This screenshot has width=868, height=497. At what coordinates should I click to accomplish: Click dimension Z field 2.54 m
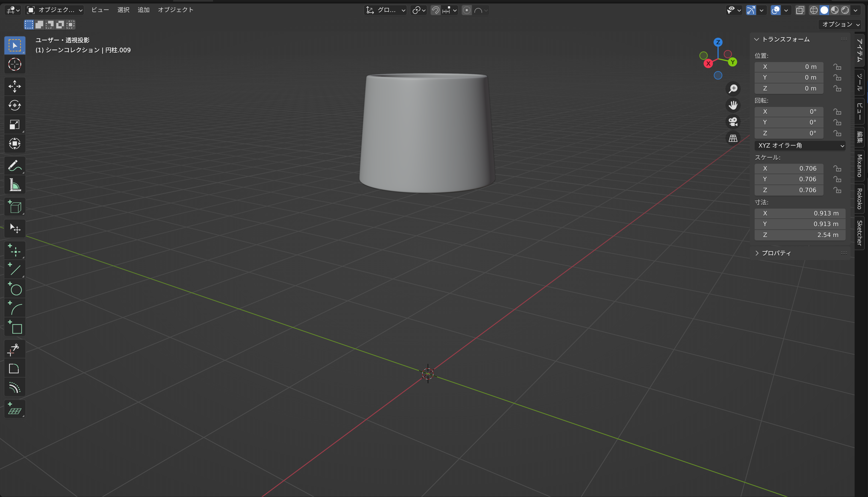click(x=800, y=235)
